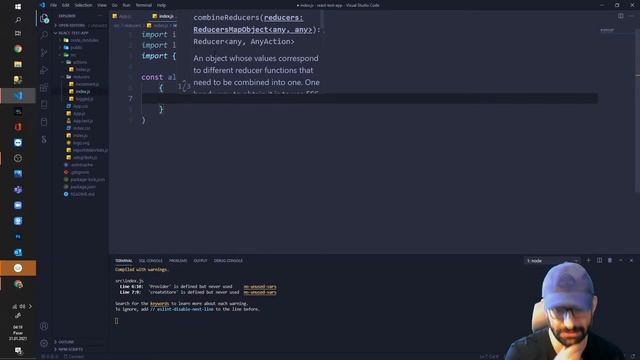Open the Help menu
The height and width of the screenshot is (360, 640).
click(162, 5)
